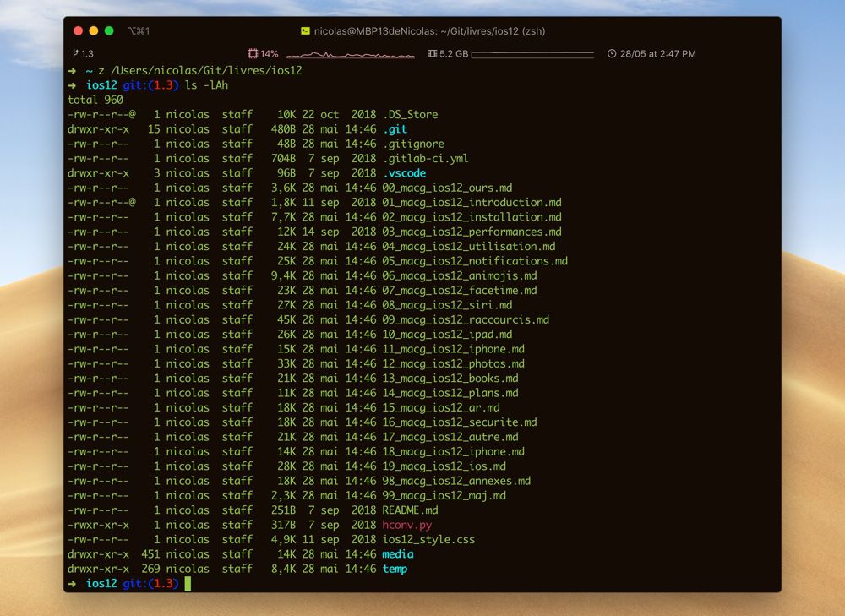Click 08_macg_ios12_siri.md file name
Image resolution: width=845 pixels, height=616 pixels.
[x=447, y=304]
